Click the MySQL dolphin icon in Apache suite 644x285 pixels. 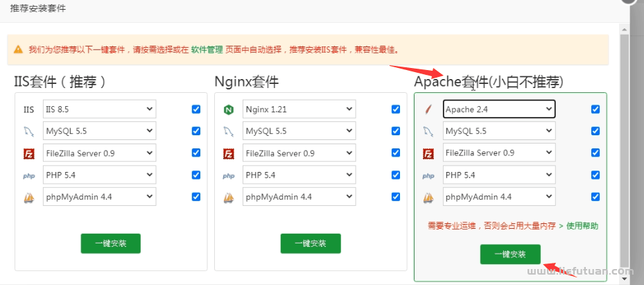(428, 132)
